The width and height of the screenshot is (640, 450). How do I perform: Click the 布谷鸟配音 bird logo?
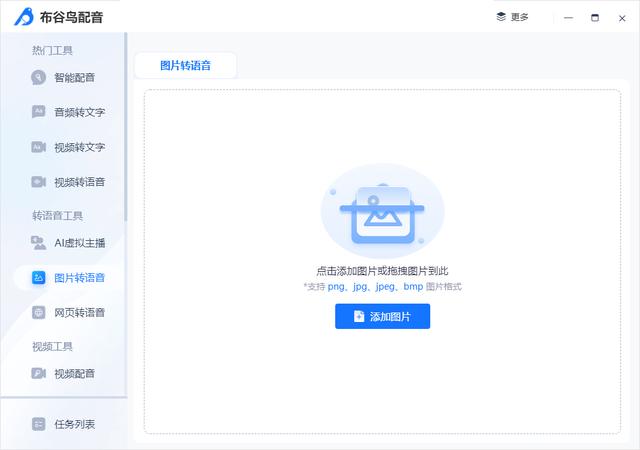[23, 17]
